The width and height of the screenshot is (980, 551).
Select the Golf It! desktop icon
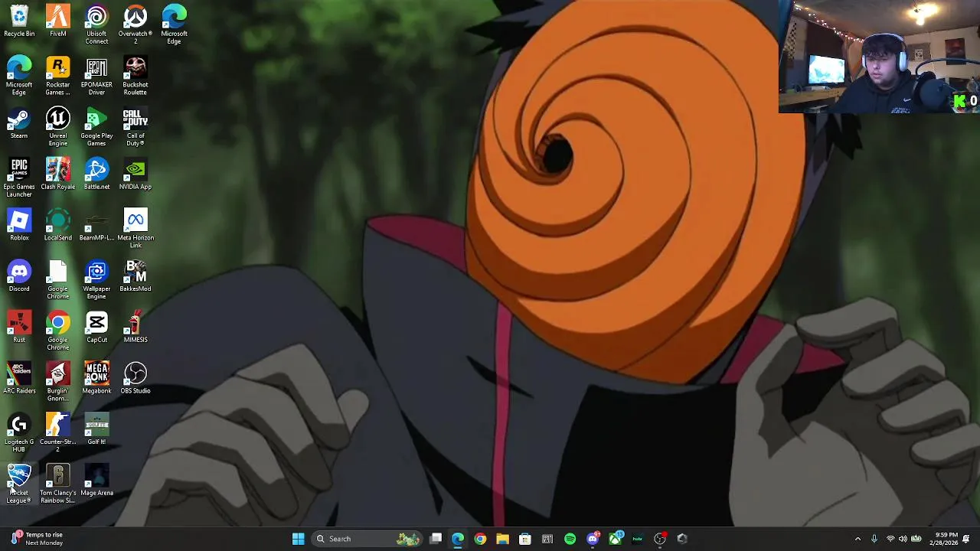point(96,430)
